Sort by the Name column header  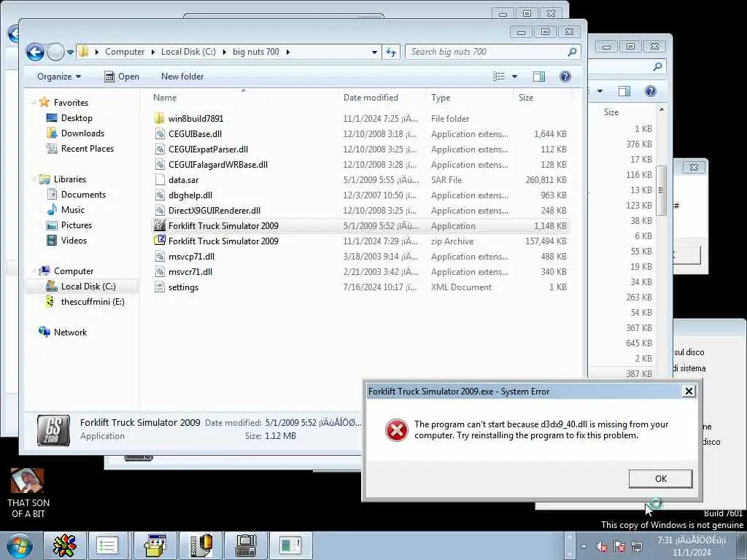coord(165,98)
